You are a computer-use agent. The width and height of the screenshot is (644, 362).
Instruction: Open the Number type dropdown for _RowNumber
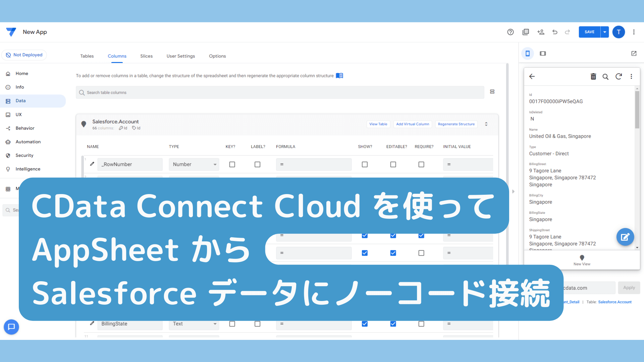(x=194, y=165)
